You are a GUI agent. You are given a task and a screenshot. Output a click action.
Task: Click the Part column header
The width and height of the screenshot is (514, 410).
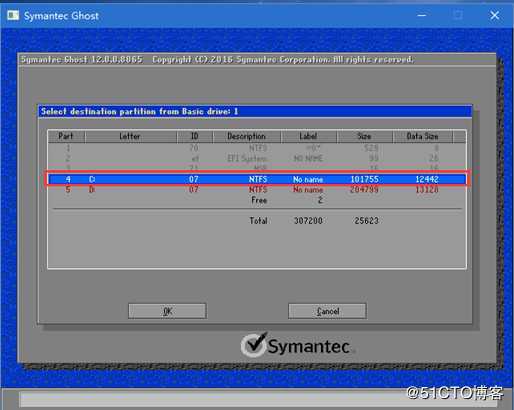coord(66,136)
